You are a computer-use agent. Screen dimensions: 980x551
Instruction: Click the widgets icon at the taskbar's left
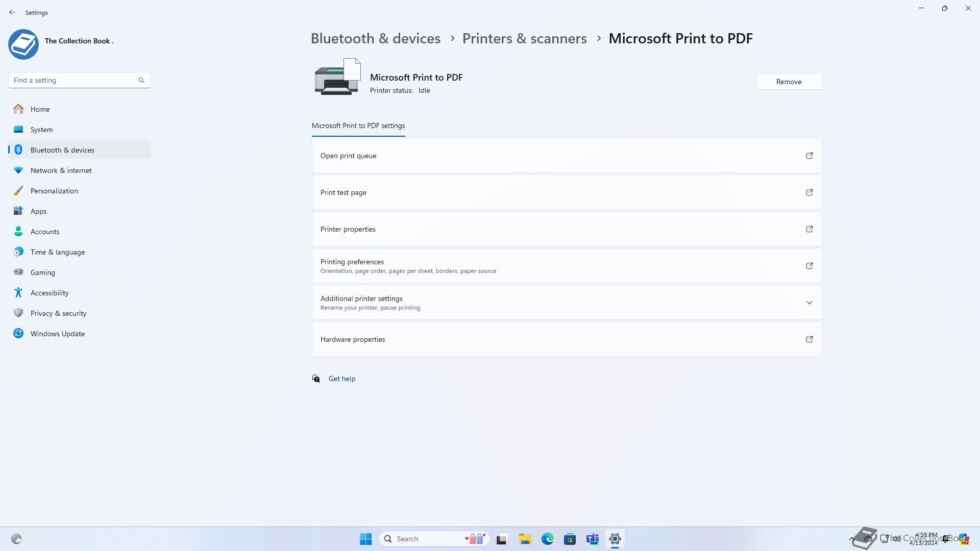(16, 539)
